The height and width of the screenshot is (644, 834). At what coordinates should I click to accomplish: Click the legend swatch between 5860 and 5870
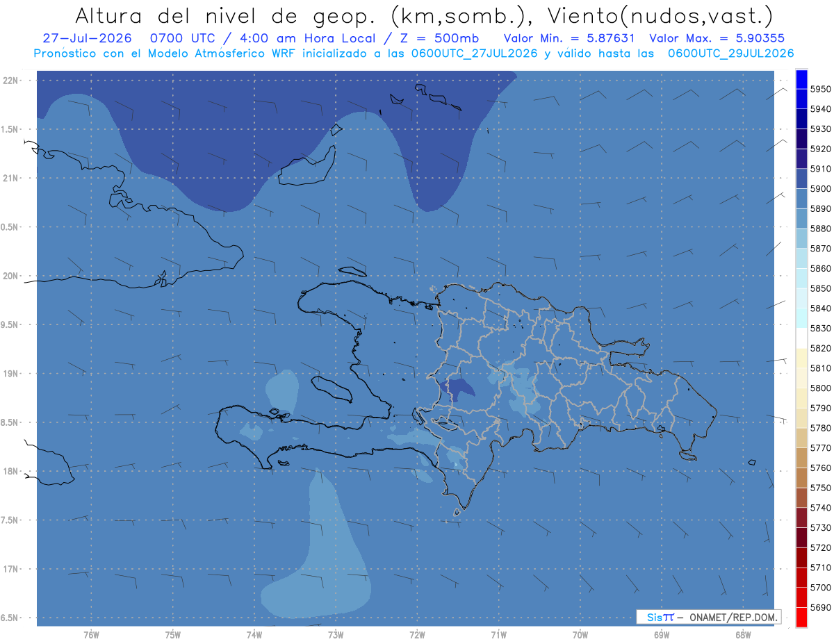(801, 258)
